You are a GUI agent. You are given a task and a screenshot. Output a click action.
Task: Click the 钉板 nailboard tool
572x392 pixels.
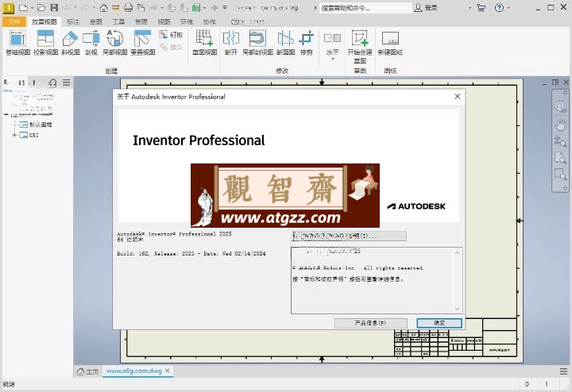(x=171, y=35)
